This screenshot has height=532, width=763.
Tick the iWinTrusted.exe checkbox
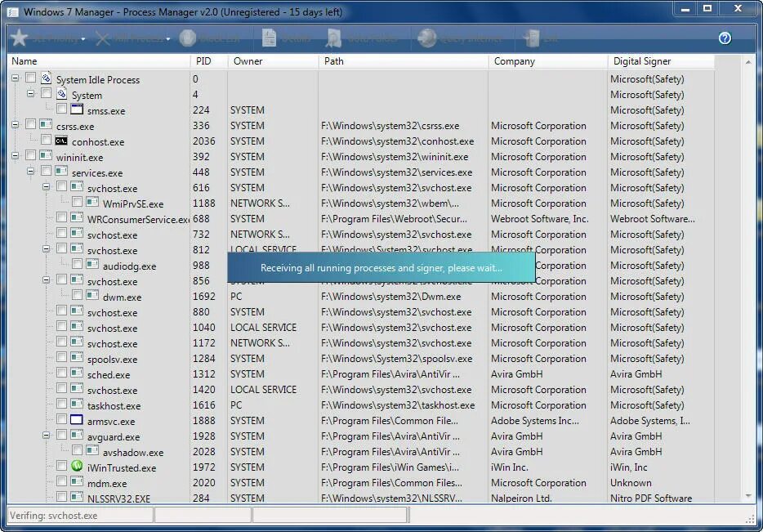(61, 466)
